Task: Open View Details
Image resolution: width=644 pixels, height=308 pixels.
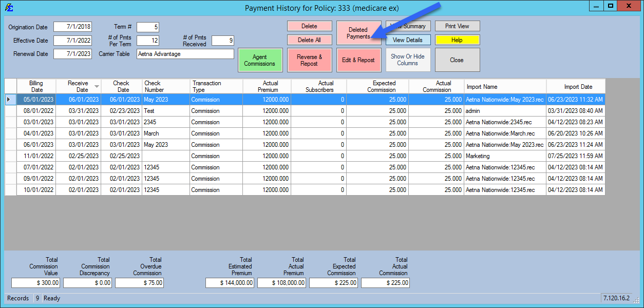Action: point(408,40)
